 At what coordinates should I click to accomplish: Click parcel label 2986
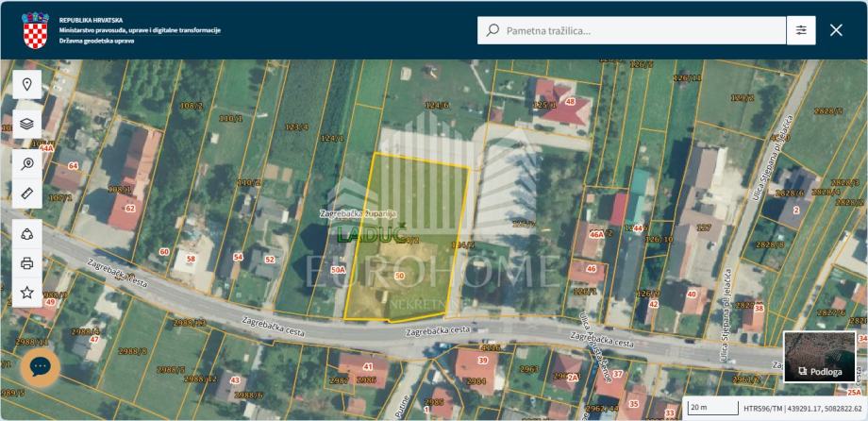pos(366,380)
